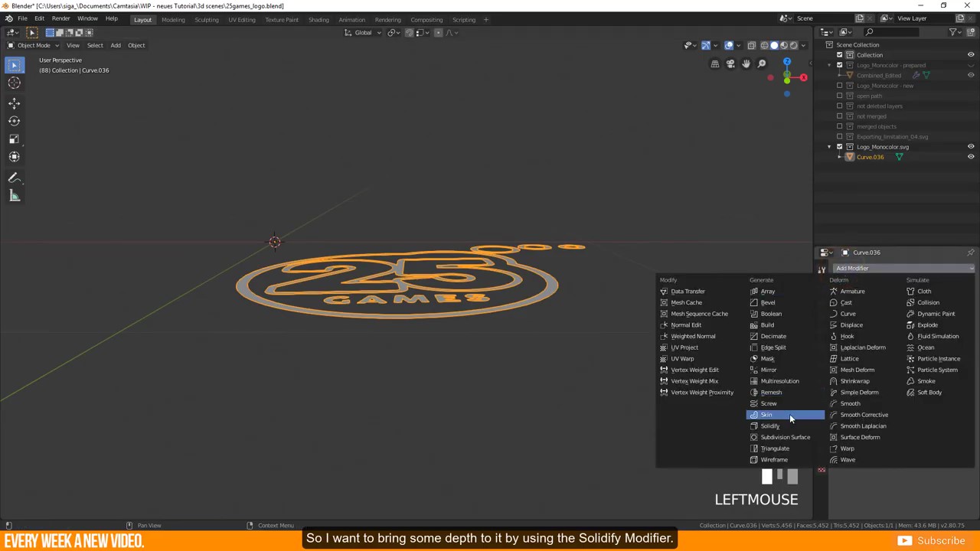Click the orthographic grid view toggle icon
Viewport: 980px width, 551px height.
714,64
